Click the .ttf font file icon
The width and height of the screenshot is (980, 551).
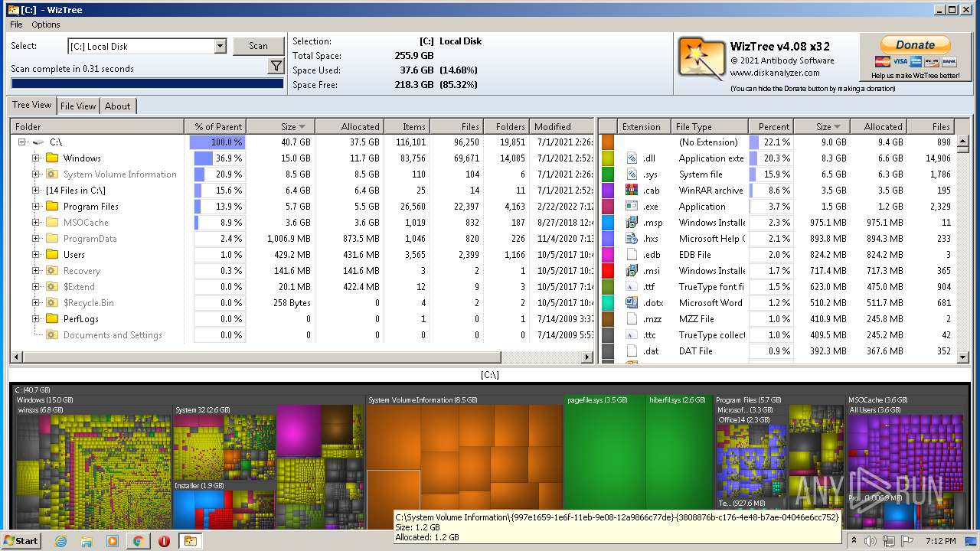[x=632, y=287]
